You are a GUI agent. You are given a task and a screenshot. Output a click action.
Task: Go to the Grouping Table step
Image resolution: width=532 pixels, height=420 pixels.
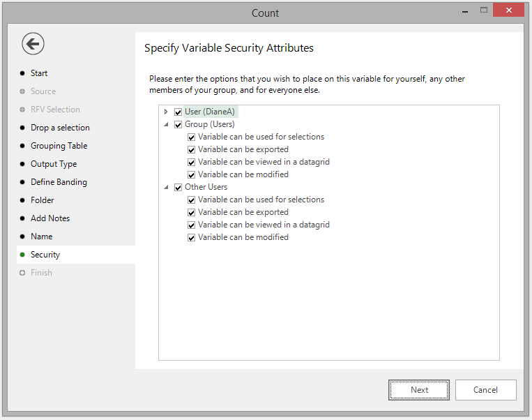pos(59,146)
